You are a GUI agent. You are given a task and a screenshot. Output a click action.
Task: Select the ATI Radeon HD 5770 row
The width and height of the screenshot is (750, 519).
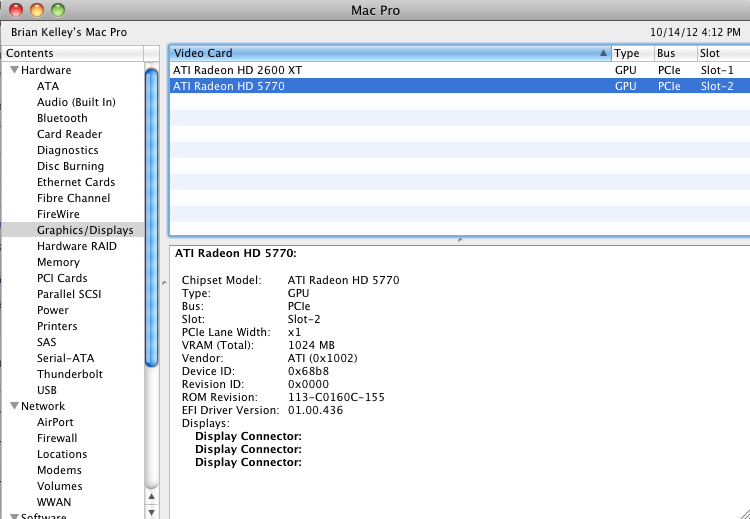click(460, 86)
